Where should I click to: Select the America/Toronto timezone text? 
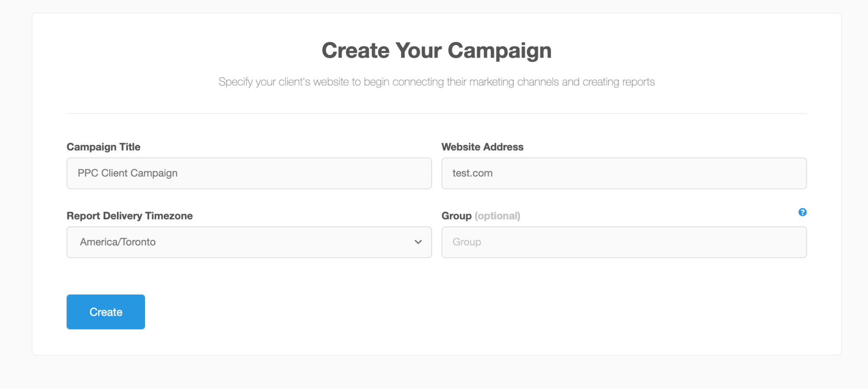click(118, 242)
